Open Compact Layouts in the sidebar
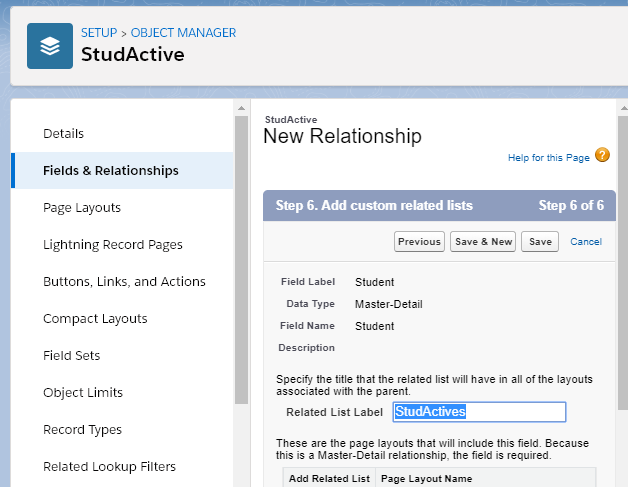 [95, 319]
